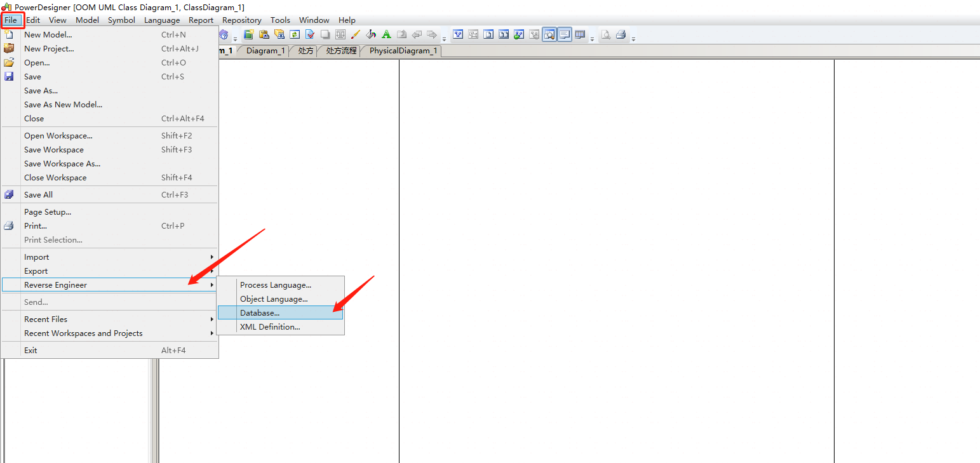Screen dimensions: 980x463
Task: Click the document with red checkmark toolbar icon
Action: tap(310, 34)
